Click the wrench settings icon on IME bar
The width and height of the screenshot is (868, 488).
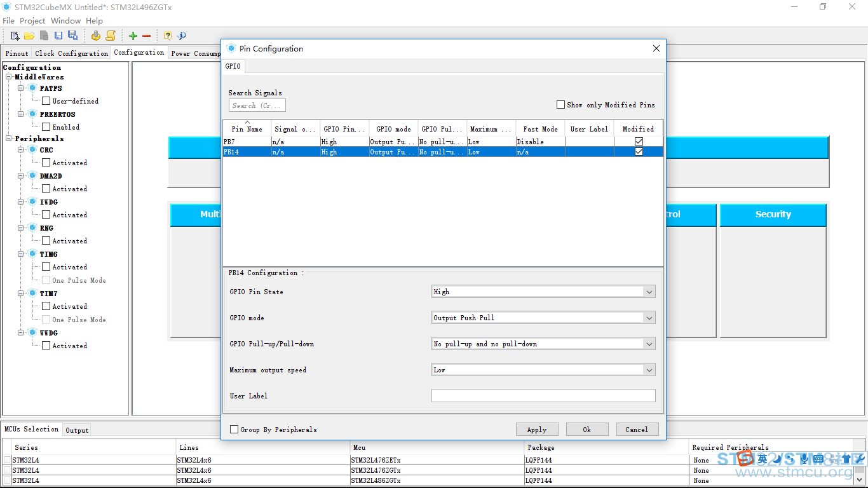860,459
